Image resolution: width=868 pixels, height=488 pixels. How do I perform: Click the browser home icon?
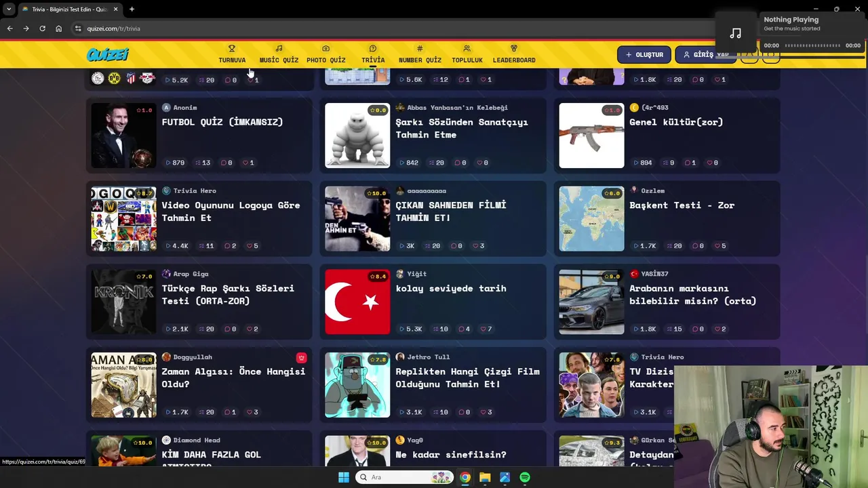point(58,28)
